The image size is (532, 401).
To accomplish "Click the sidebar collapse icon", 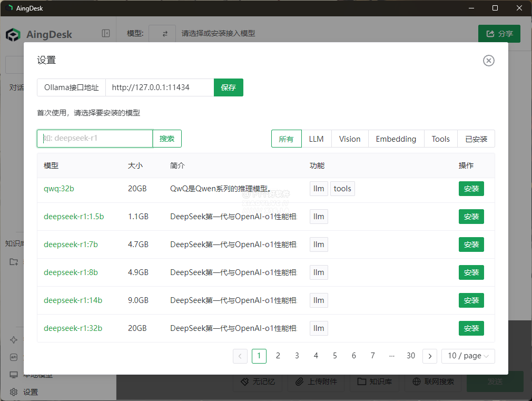I will click(x=106, y=34).
